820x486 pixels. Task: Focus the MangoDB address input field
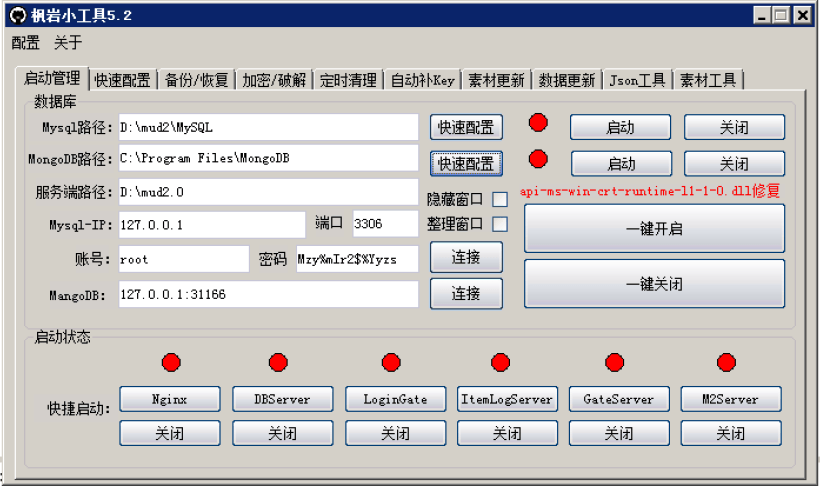click(269, 294)
